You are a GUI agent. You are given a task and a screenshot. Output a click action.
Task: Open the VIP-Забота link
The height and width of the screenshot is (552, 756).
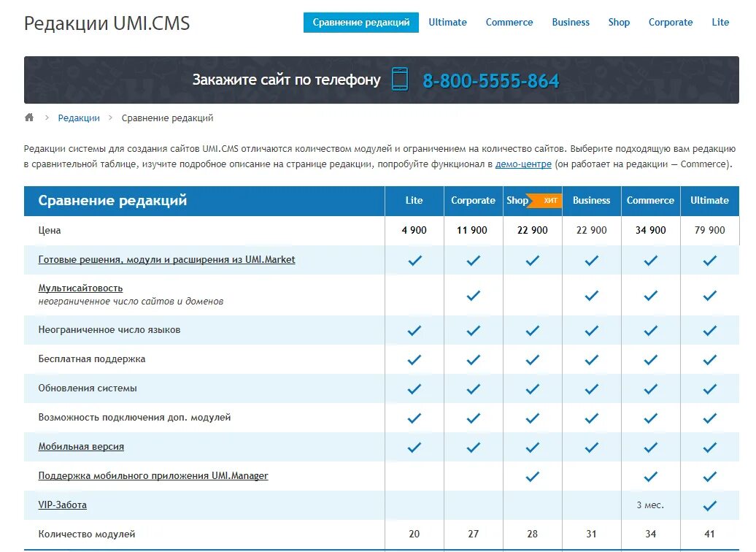63,505
